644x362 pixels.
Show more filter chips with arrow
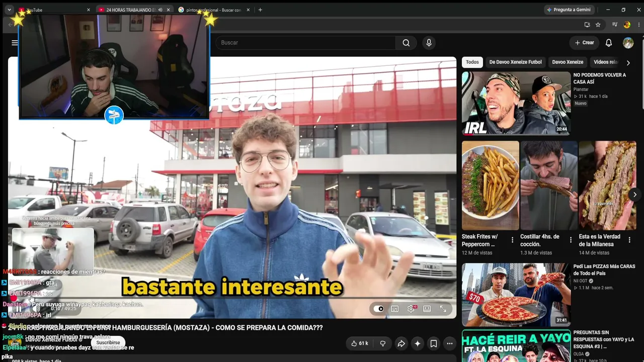click(628, 62)
